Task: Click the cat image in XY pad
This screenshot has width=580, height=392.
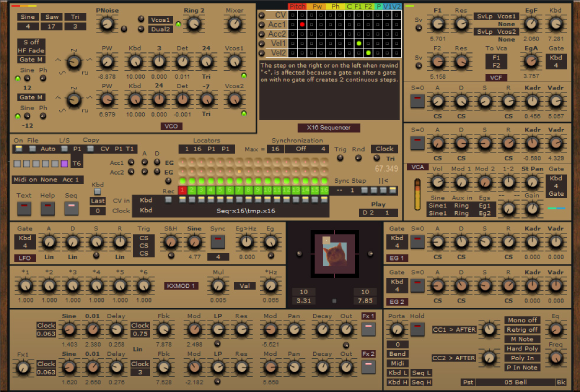Action: click(335, 254)
